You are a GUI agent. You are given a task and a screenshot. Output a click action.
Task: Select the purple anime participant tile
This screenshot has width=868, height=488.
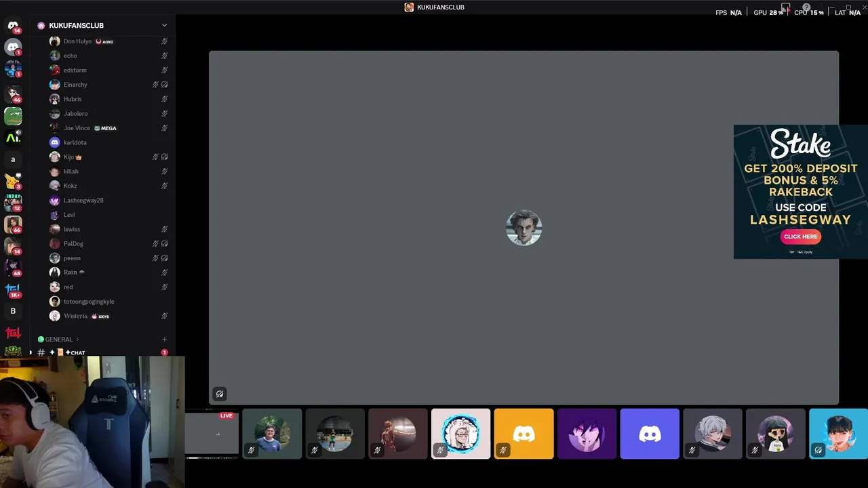tap(587, 434)
